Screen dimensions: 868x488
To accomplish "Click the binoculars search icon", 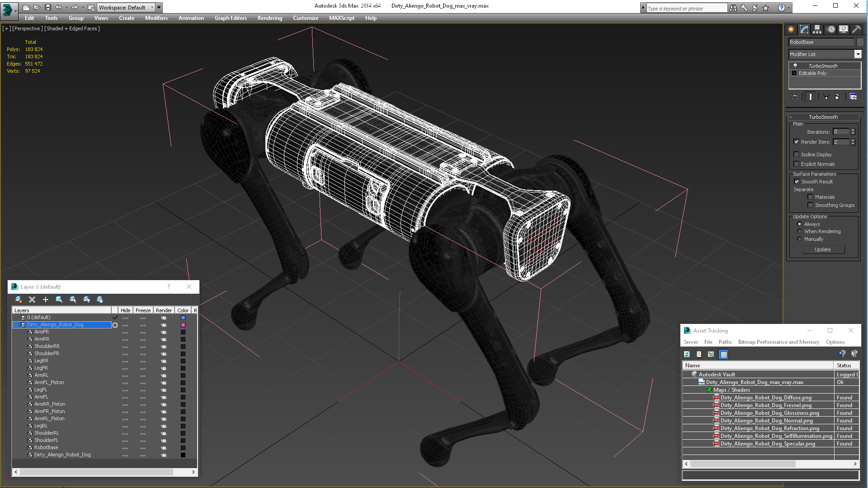I will [733, 8].
